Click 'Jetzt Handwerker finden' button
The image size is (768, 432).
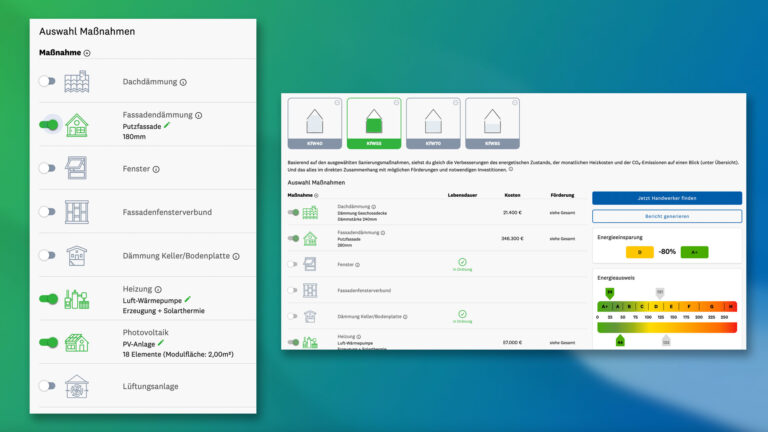pos(667,198)
